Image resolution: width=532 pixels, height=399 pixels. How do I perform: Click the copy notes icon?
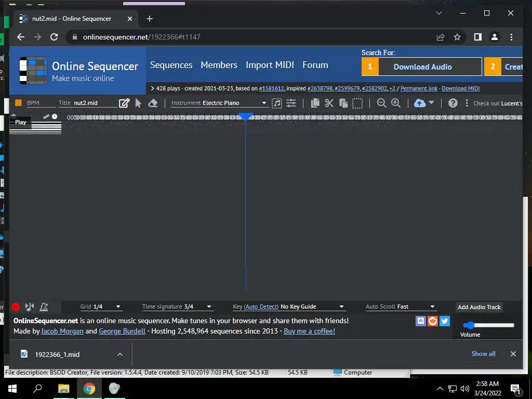tap(315, 103)
